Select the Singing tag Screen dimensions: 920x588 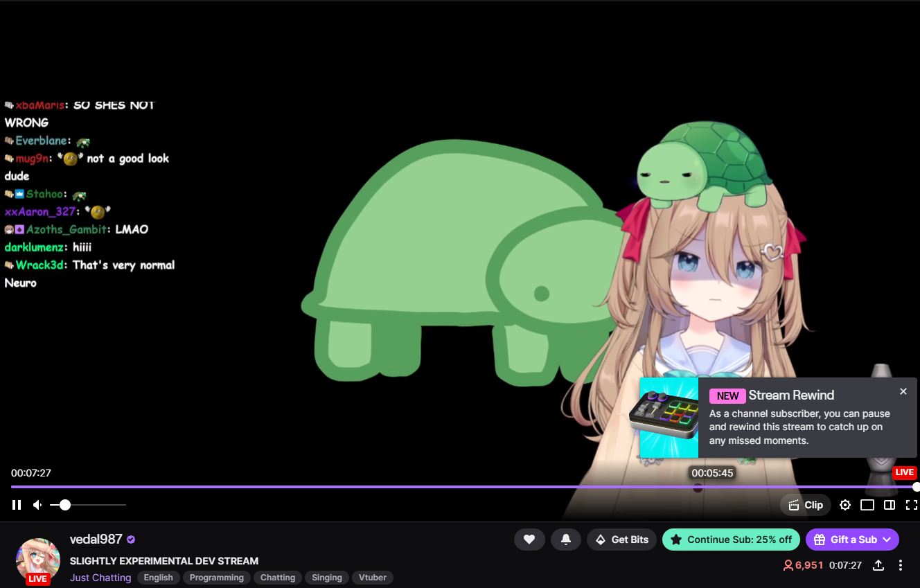pyautogui.click(x=327, y=578)
